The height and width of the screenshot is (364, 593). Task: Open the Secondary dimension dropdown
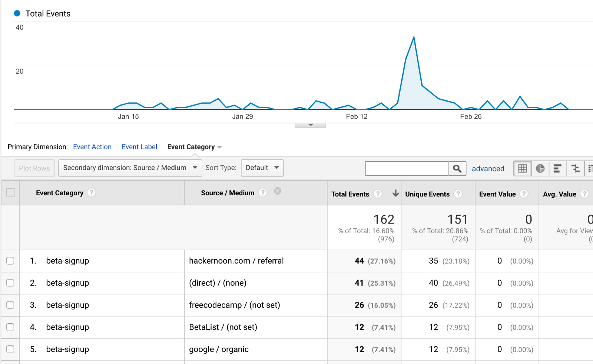point(130,168)
